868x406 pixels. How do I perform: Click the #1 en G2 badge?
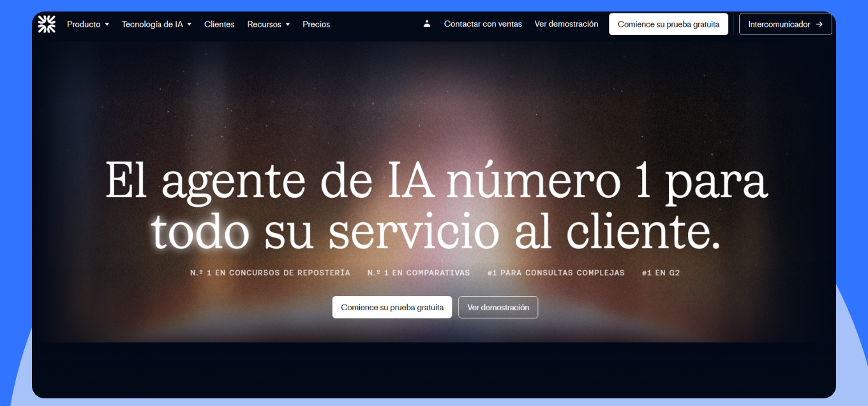point(661,273)
